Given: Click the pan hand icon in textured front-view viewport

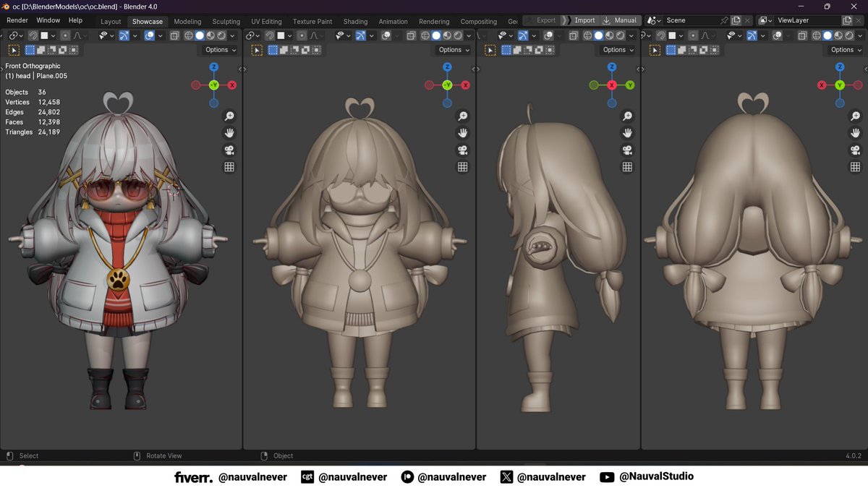Looking at the screenshot, I should point(229,133).
